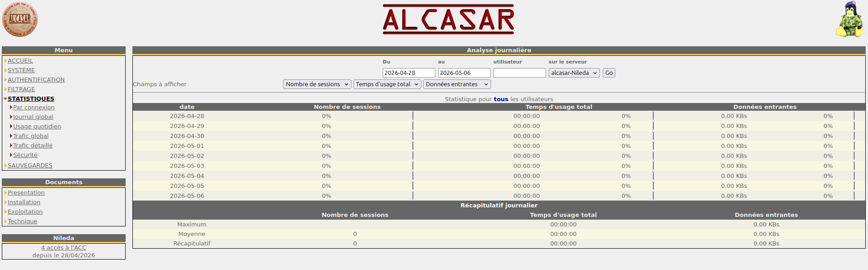Click the Maximum row label

coord(192,225)
